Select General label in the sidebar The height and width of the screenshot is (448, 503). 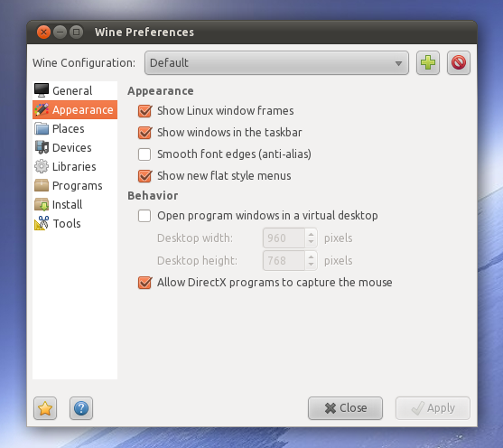[72, 91]
